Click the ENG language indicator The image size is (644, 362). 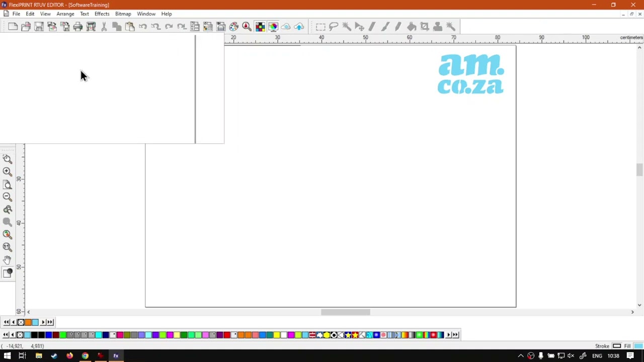597,356
